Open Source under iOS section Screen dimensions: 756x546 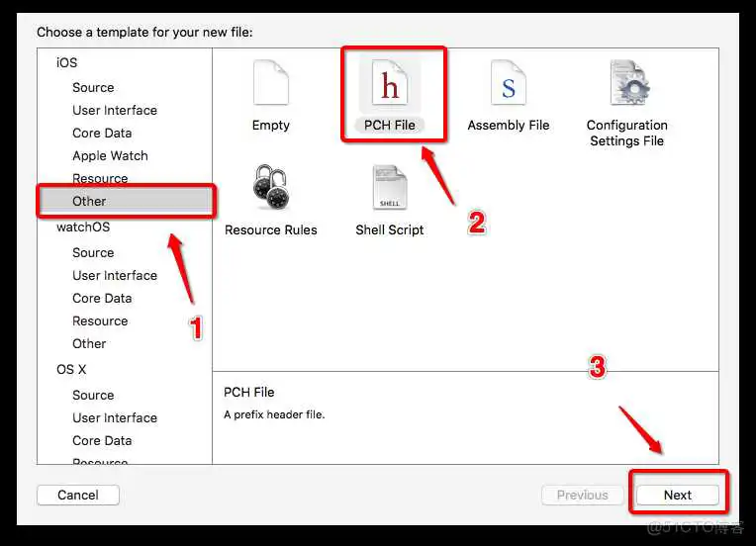coord(93,87)
